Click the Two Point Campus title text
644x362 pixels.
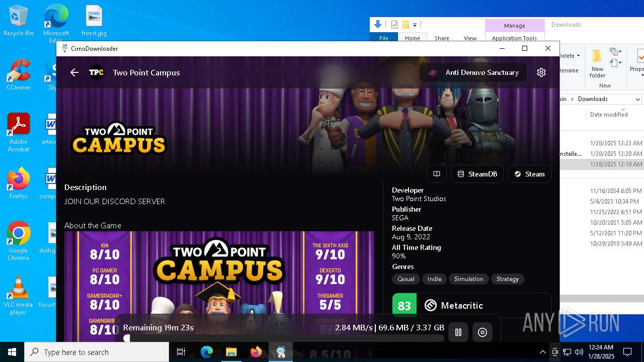(x=146, y=72)
